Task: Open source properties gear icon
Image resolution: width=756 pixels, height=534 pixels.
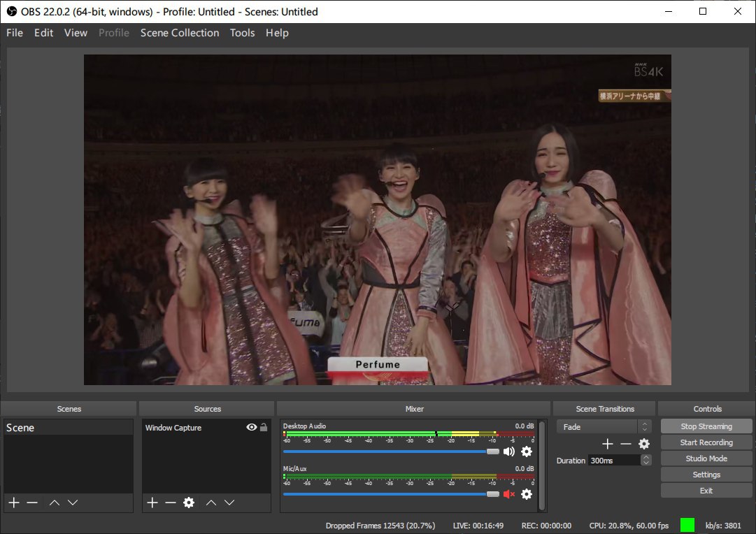Action: pos(188,503)
